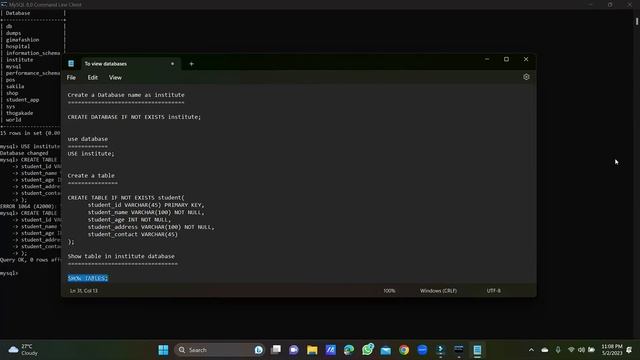Open the File menu in Notepad
Viewport: 640px width, 360px height.
click(71, 78)
